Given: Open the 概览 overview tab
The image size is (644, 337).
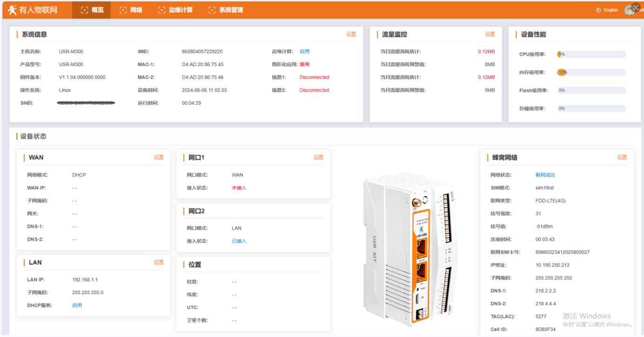Looking at the screenshot, I should pos(92,10).
